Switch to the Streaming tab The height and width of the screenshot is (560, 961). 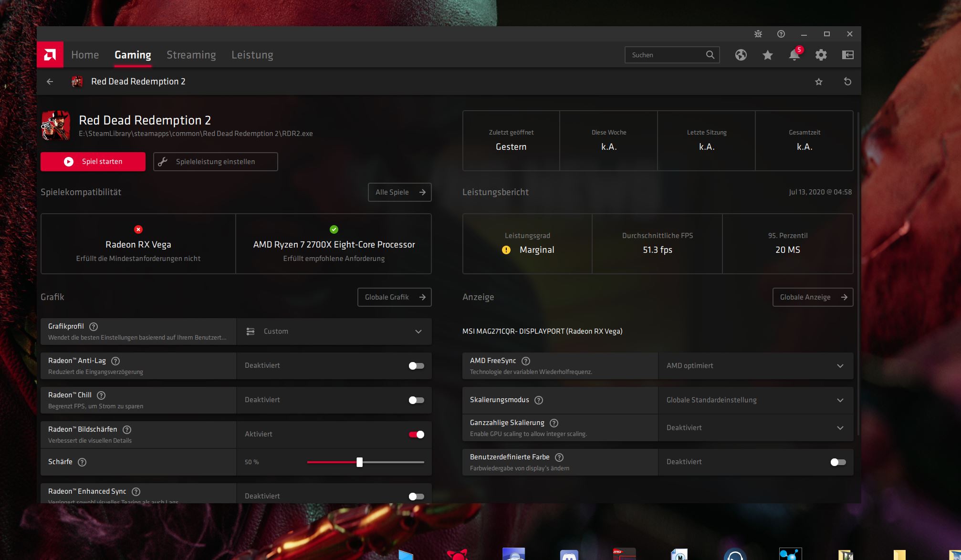191,55
